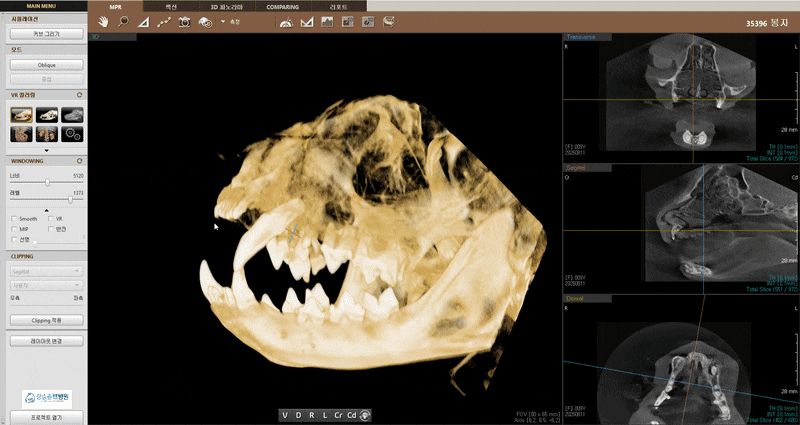This screenshot has width=800, height=425.
Task: Click the Oblique mode button
Action: (46, 65)
